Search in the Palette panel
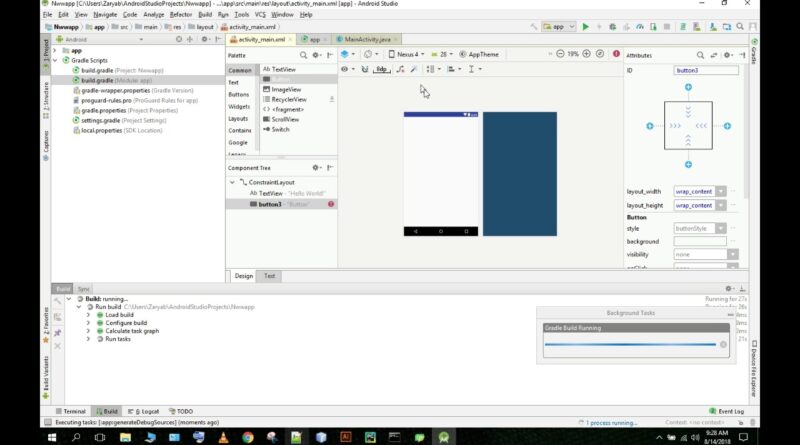Viewport: 800px width, 445px height. coord(303,55)
